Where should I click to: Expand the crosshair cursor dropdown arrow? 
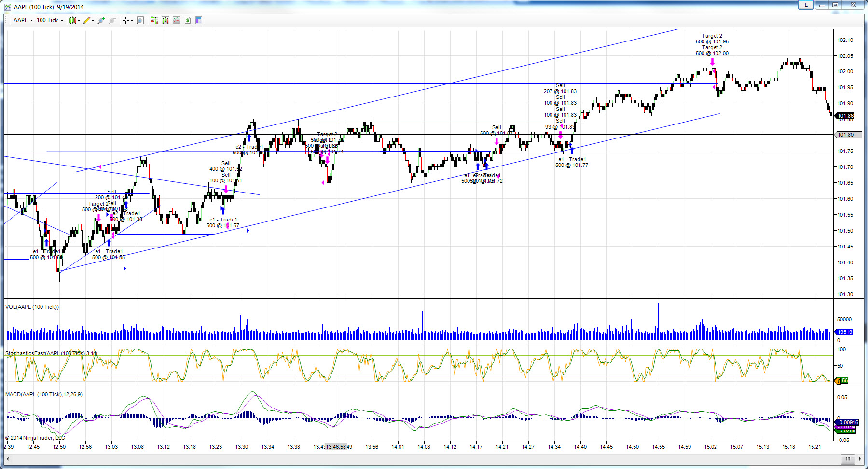(x=132, y=20)
